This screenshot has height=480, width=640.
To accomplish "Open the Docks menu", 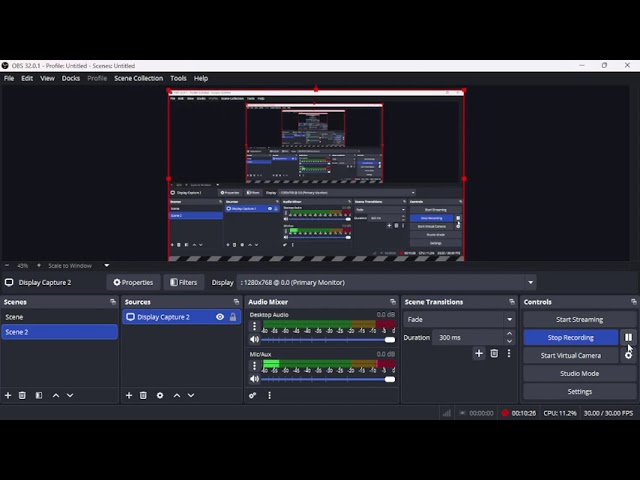I will [71, 78].
